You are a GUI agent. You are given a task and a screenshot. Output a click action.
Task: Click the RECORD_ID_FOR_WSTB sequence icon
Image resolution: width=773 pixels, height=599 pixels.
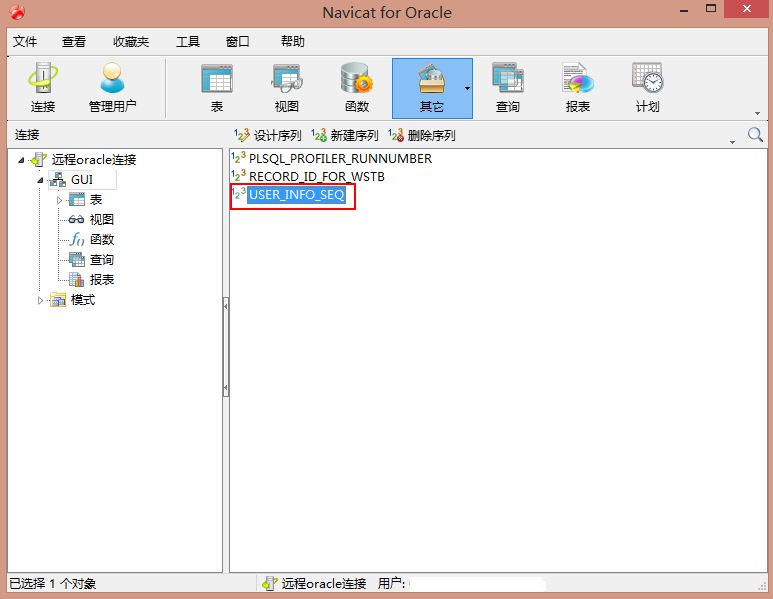239,176
